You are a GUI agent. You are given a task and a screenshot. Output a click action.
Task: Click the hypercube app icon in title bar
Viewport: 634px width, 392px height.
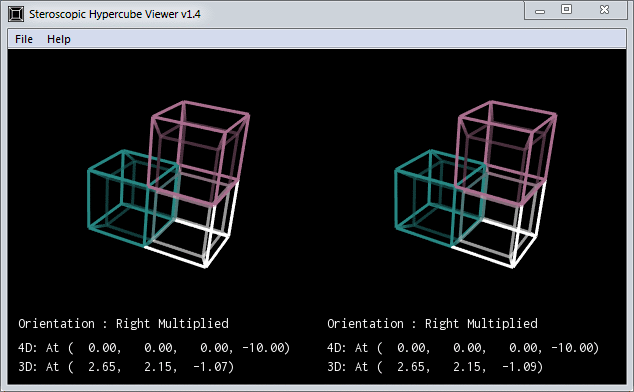click(x=16, y=14)
